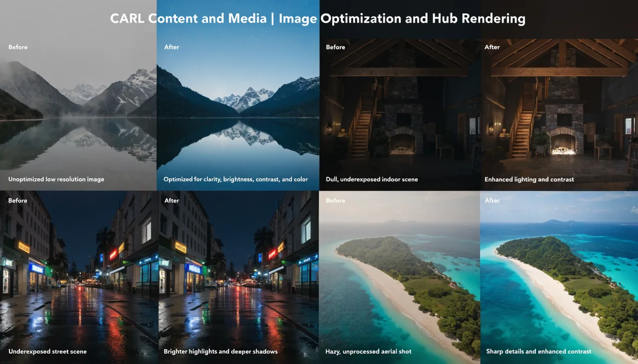Click the 'Before' label on grayscale lake image

[x=18, y=47]
